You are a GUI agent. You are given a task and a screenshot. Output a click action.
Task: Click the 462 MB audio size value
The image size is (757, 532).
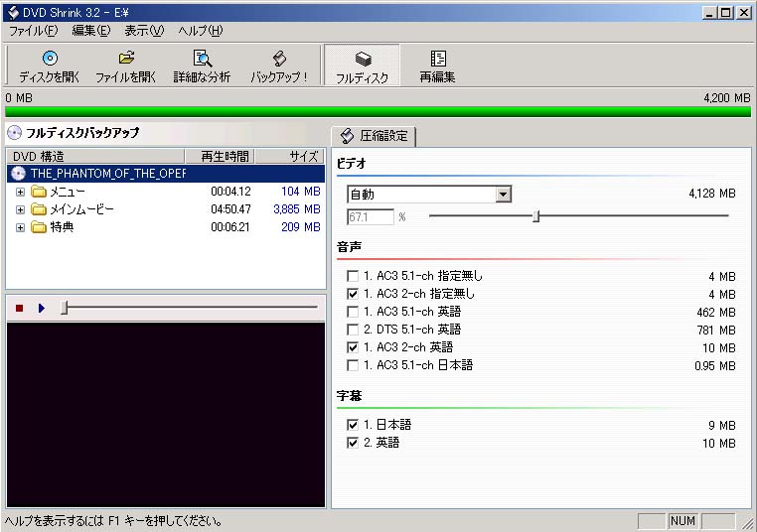pos(716,312)
